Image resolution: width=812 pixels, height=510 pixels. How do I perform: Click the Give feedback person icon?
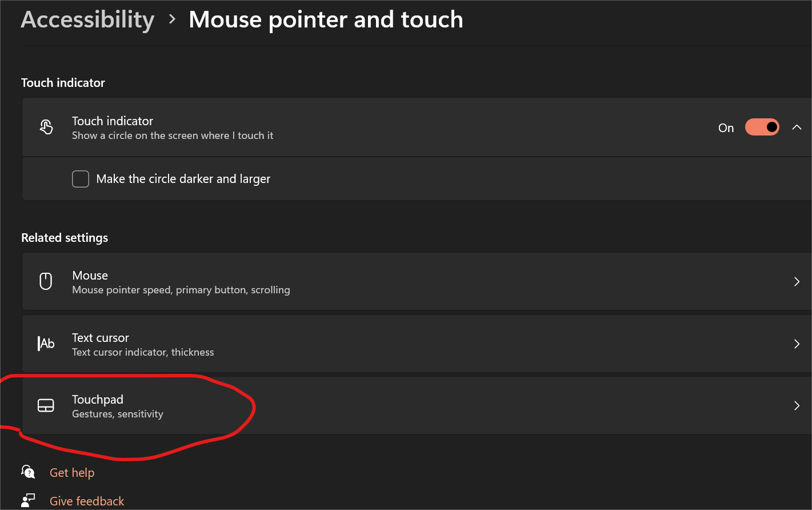[28, 500]
